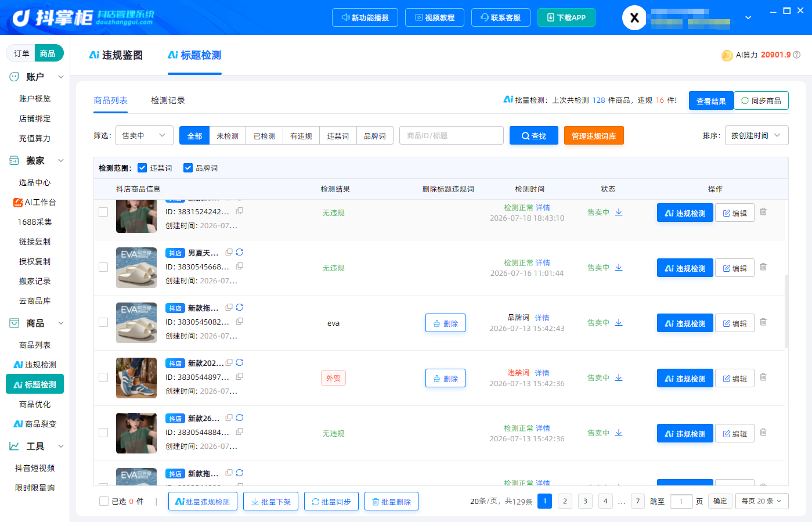The height and width of the screenshot is (522, 812).
Task: Select the 订单 toggle tab in sidebar
Action: [21, 53]
